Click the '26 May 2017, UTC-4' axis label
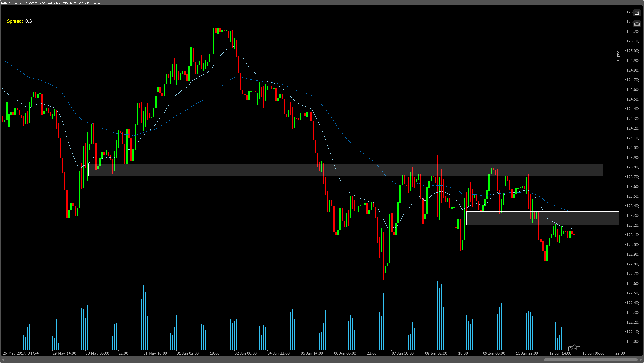 coord(21,353)
